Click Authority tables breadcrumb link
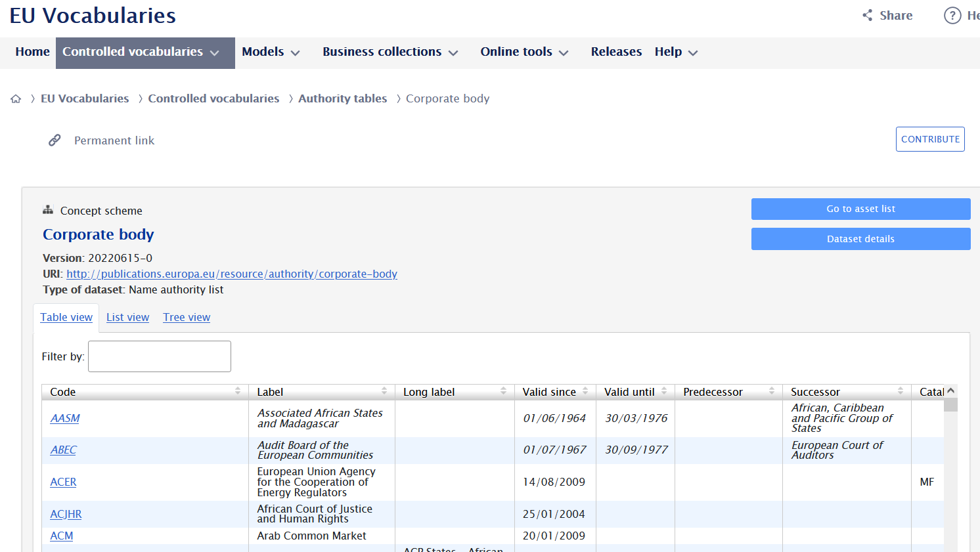The width and height of the screenshot is (980, 552). [343, 98]
